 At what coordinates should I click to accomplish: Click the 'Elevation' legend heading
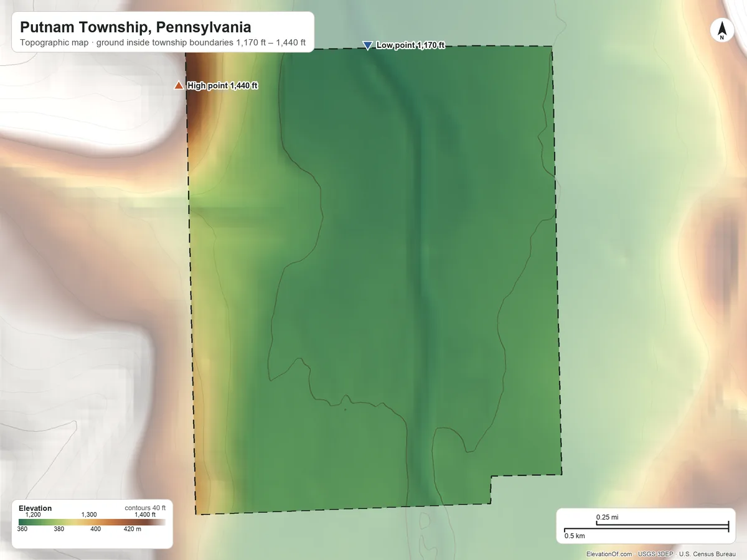pos(35,508)
